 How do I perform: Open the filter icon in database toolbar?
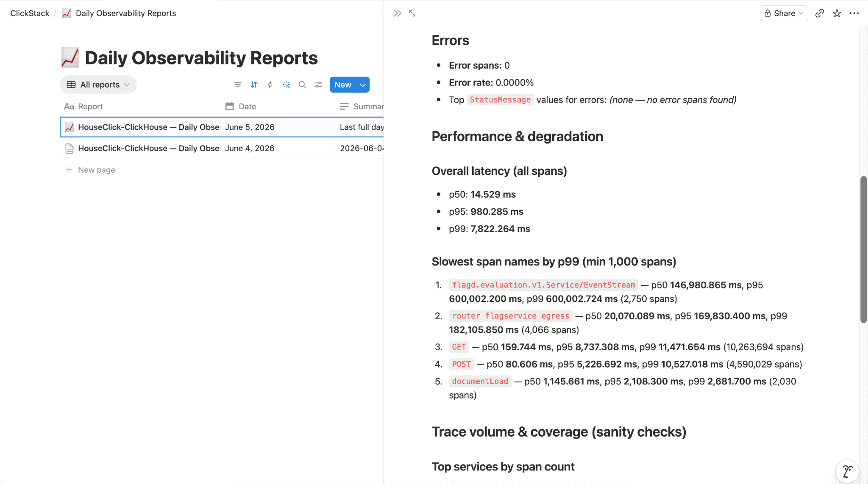pyautogui.click(x=238, y=85)
